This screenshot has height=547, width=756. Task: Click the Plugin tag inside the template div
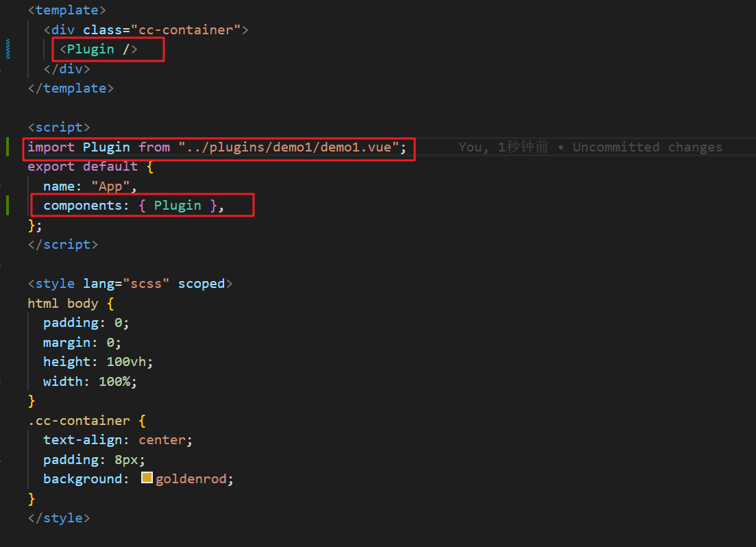coord(99,49)
